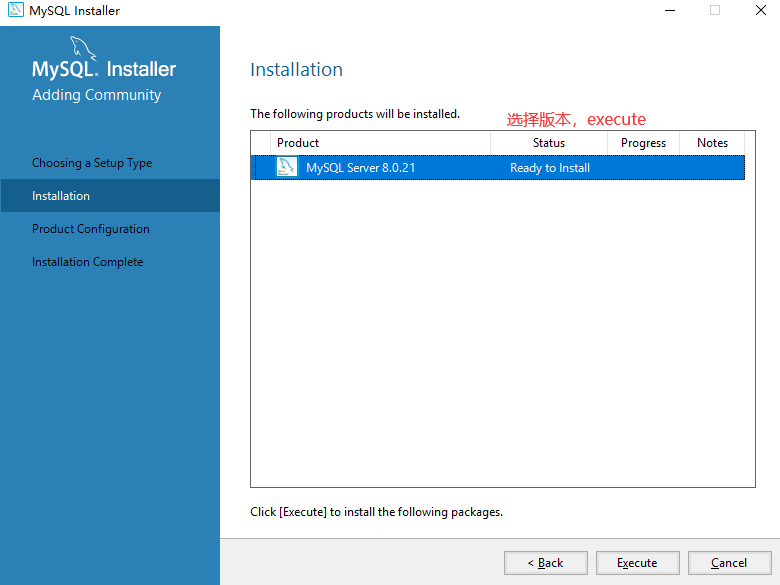
Task: Click the Product column header
Action: 381,143
